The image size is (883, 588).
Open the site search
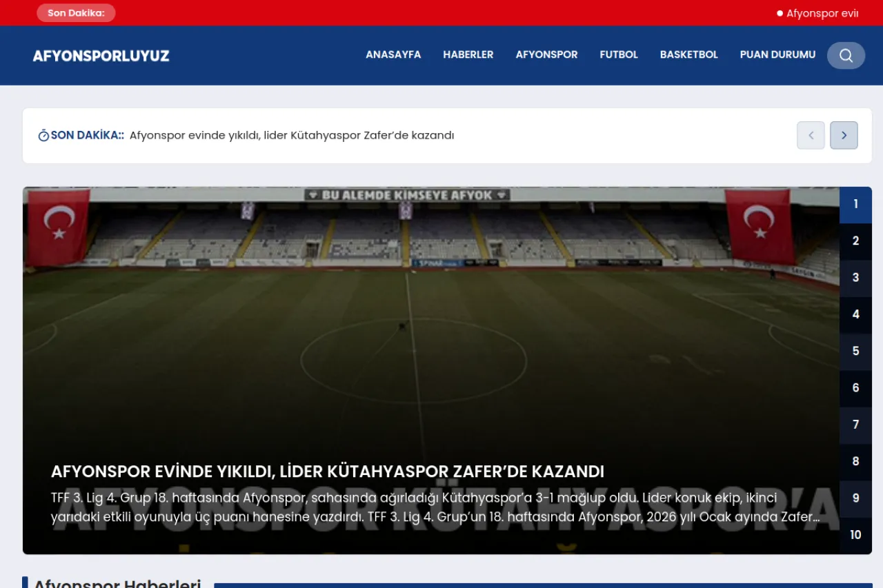(x=846, y=55)
